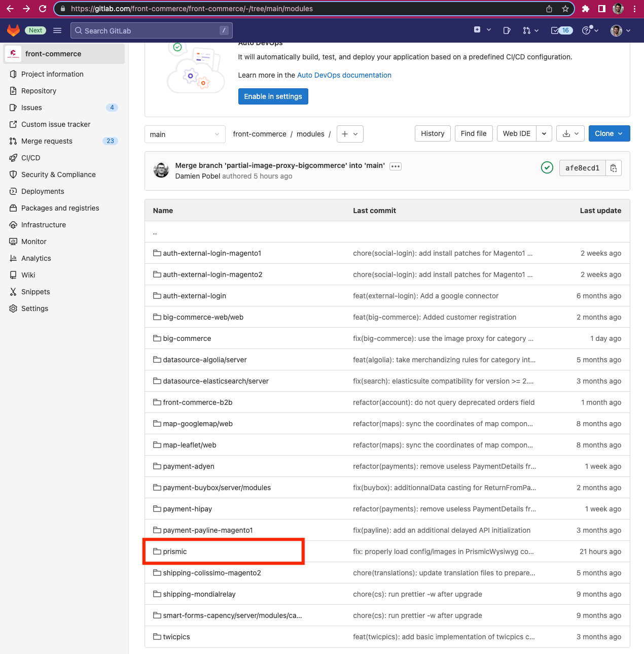Click folder icon of big-commerce row
The image size is (644, 654).
[x=157, y=338]
